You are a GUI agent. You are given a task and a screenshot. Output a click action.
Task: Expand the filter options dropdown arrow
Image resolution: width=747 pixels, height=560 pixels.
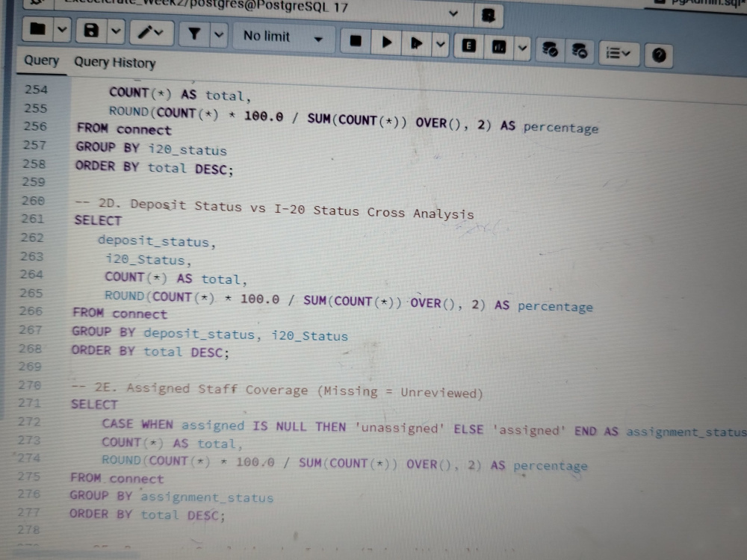click(219, 34)
